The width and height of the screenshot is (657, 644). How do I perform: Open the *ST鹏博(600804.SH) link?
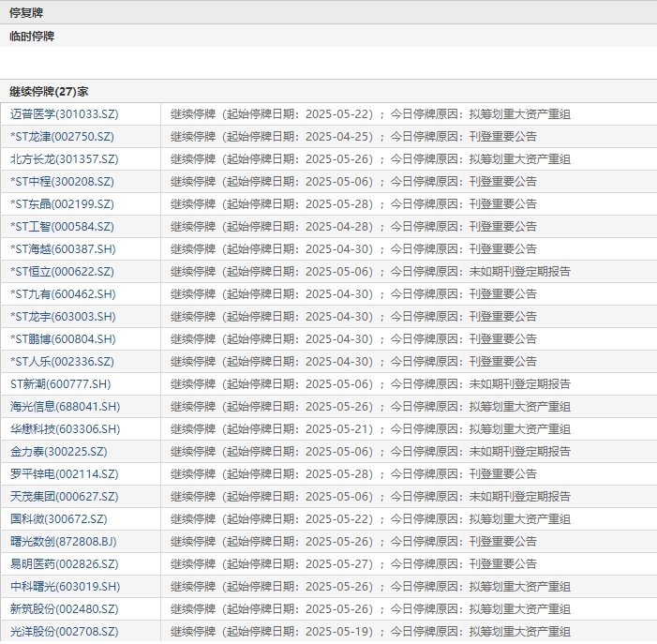pos(63,339)
